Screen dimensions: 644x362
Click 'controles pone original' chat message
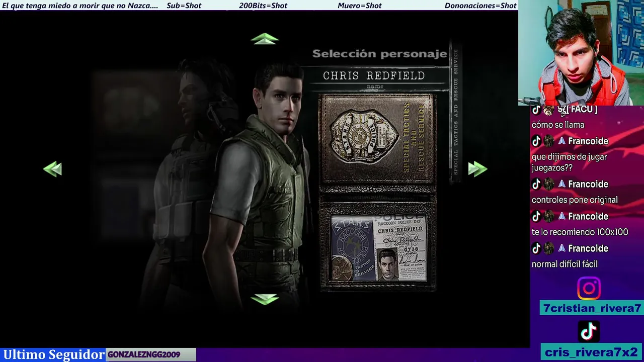tap(575, 200)
